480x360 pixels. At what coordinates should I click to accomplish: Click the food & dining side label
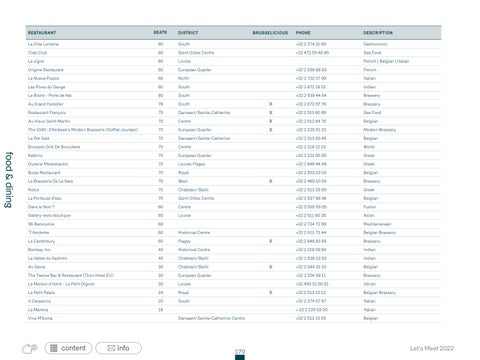click(x=9, y=180)
